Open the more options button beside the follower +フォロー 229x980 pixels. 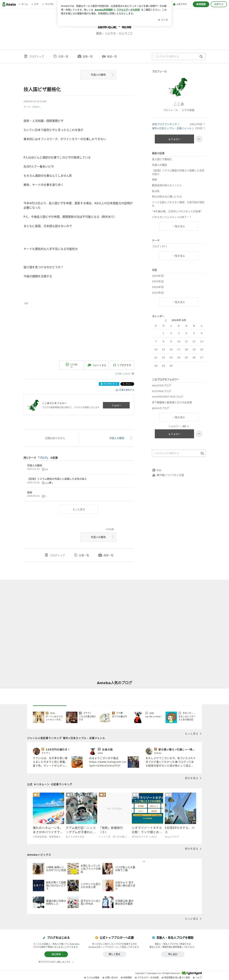(199, 434)
